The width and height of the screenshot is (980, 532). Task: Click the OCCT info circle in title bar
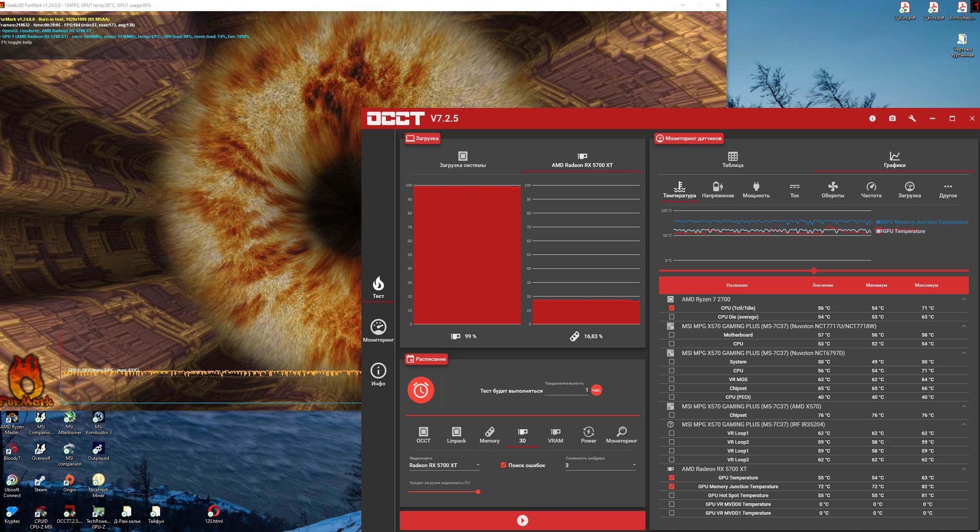tap(872, 119)
